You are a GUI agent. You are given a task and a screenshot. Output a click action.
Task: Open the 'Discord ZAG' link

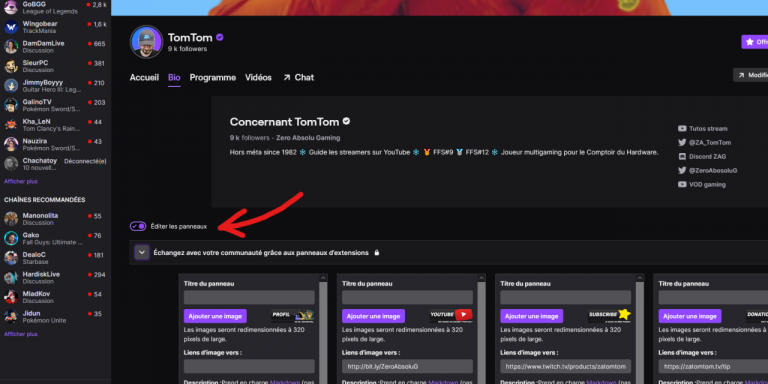[707, 157]
